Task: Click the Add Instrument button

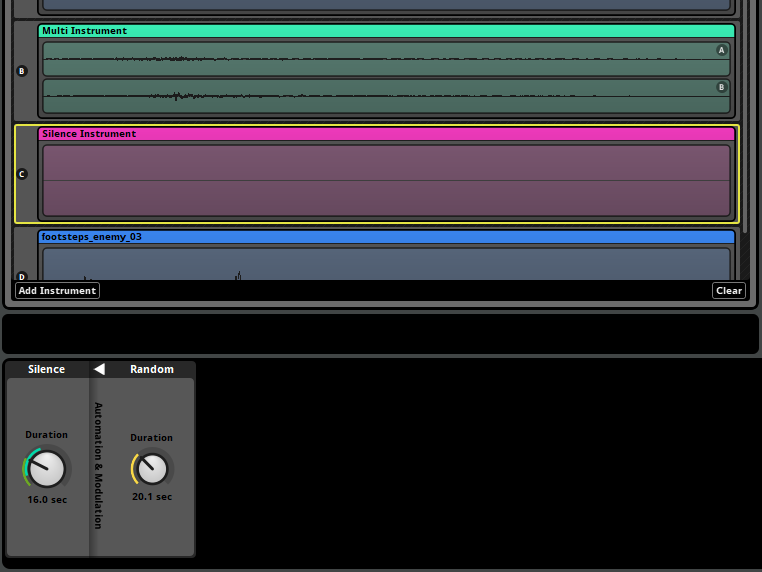Action: pyautogui.click(x=57, y=291)
